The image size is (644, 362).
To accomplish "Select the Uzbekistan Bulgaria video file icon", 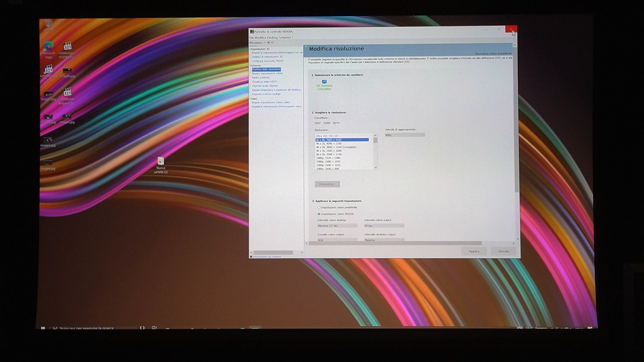I will pyautogui.click(x=68, y=95).
